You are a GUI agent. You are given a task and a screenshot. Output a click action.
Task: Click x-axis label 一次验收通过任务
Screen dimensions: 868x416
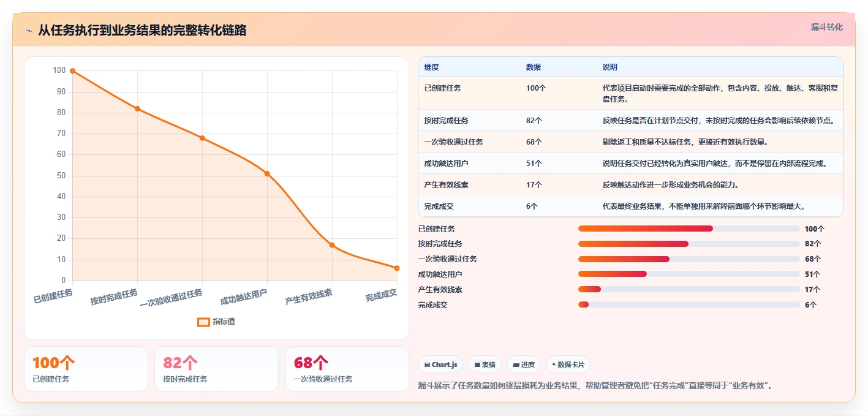point(171,298)
